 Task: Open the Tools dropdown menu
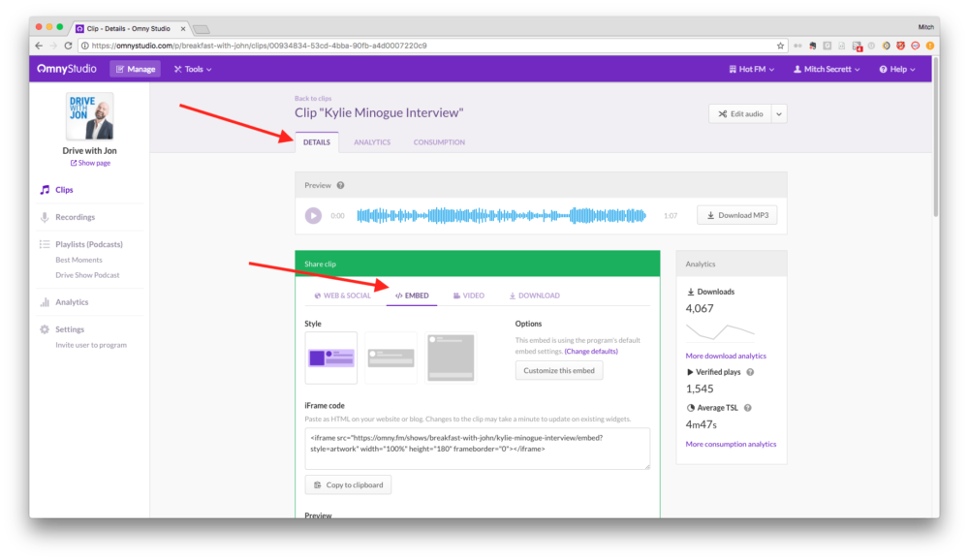click(193, 69)
